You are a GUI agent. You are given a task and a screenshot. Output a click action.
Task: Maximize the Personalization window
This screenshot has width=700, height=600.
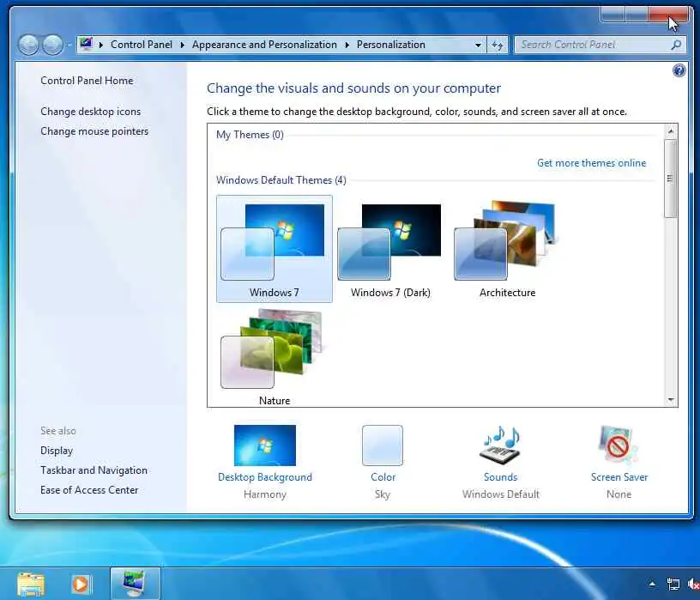click(x=637, y=14)
